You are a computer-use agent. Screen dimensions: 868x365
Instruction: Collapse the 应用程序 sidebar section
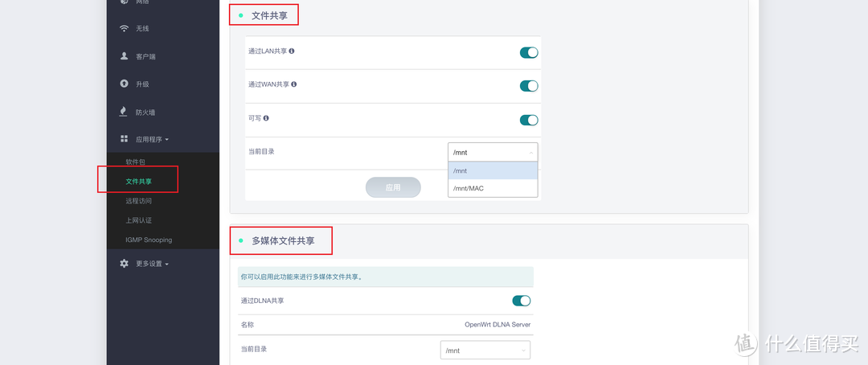tap(152, 140)
